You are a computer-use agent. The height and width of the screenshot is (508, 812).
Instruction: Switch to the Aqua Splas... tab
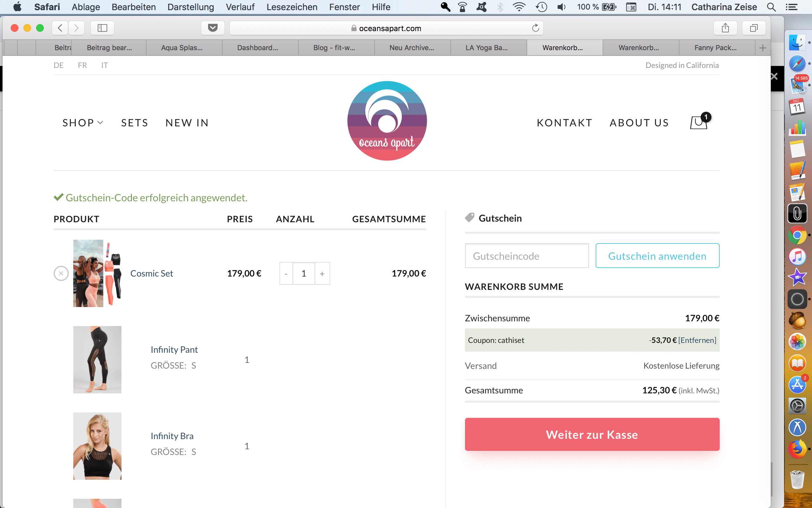pyautogui.click(x=184, y=48)
